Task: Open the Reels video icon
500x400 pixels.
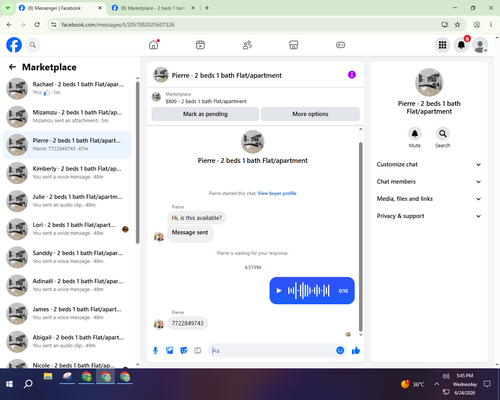Action: pos(200,45)
